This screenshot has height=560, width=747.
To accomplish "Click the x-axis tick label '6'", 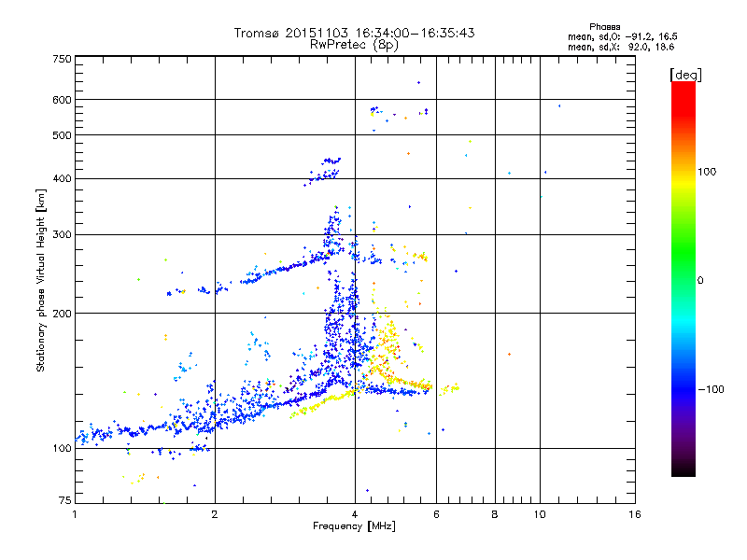I will point(436,514).
